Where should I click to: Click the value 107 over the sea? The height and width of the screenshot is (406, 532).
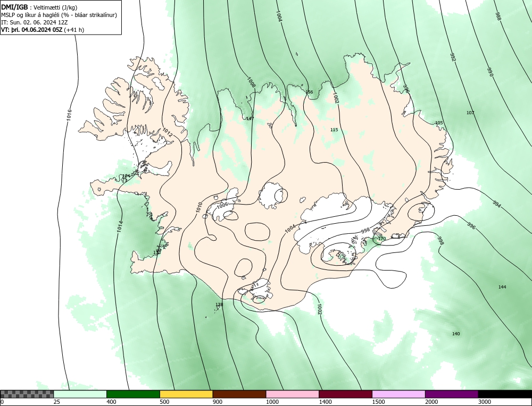470,113
